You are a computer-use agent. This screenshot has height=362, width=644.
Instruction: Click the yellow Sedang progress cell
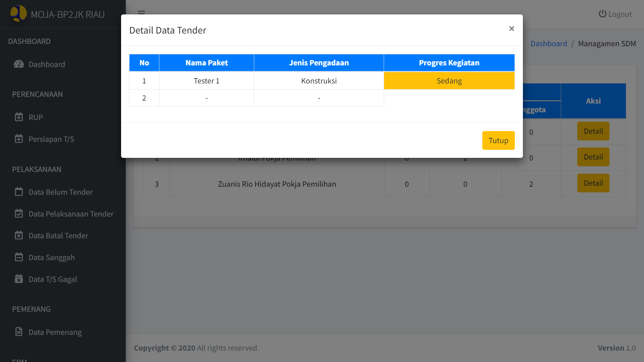tap(449, 81)
